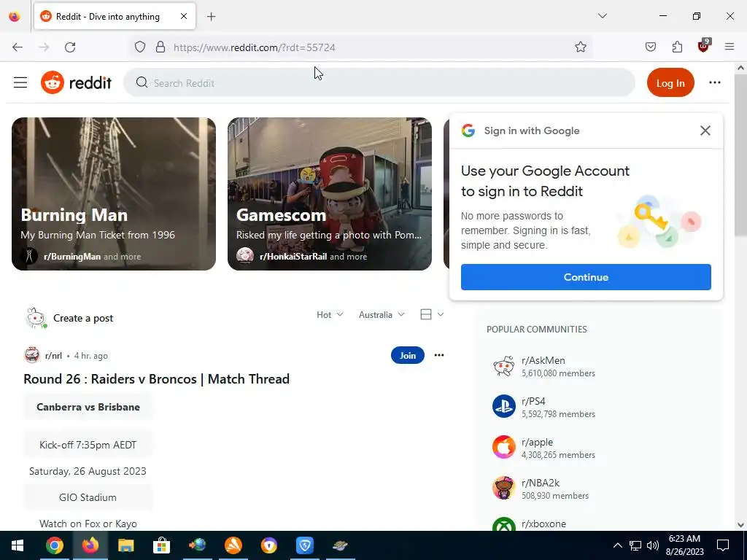Open Chrome from the taskbar
The height and width of the screenshot is (560, 747).
(54, 545)
